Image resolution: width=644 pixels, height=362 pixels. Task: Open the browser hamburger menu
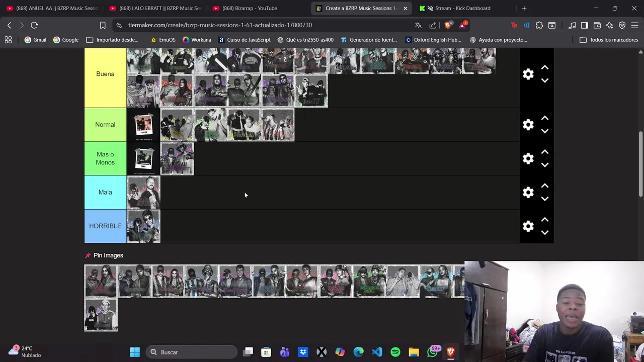tap(634, 25)
